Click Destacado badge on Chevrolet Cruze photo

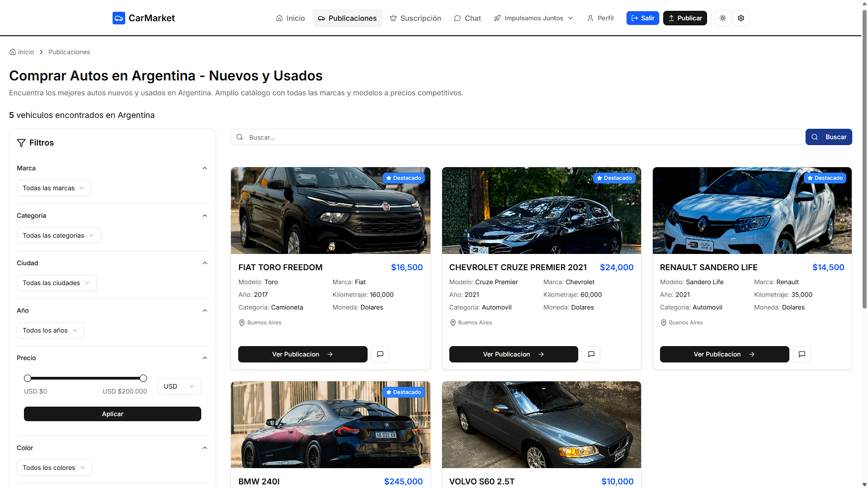coord(614,178)
